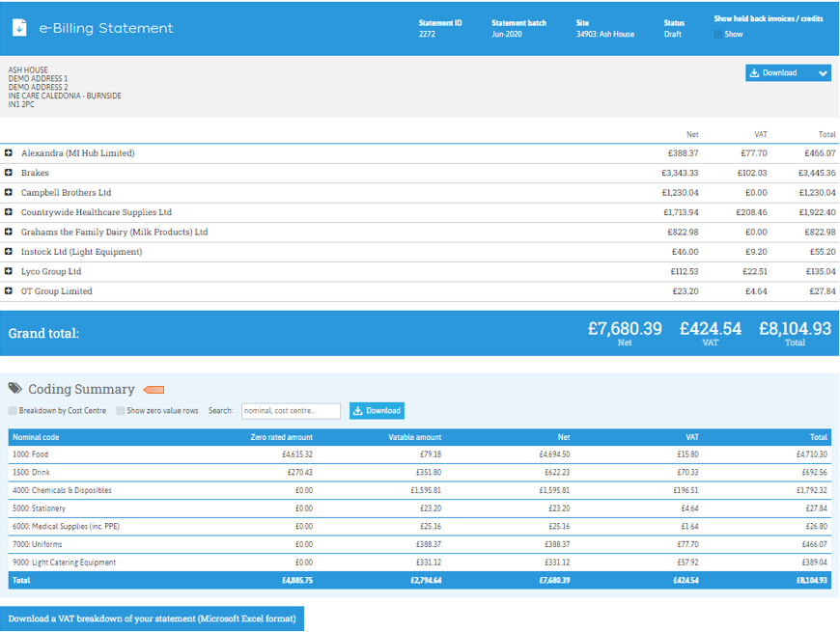Expand the OT Group Limited row

[9, 291]
